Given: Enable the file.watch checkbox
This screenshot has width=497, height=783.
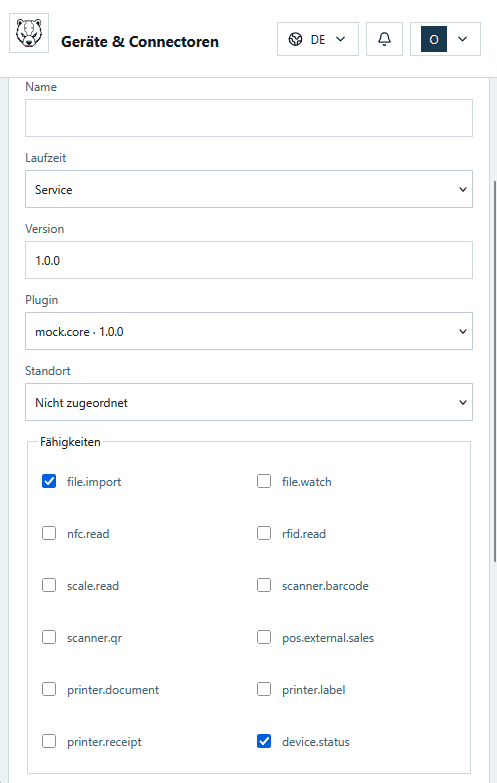Looking at the screenshot, I should 264,481.
